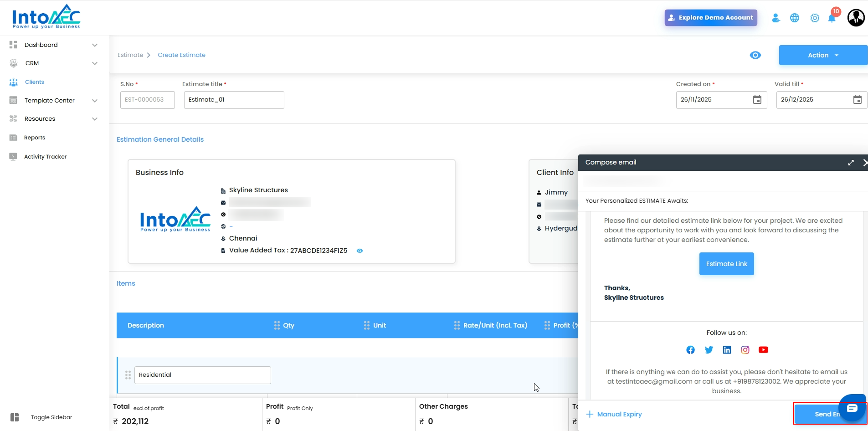Click the Residential description field
Image resolution: width=868 pixels, height=431 pixels.
click(203, 375)
